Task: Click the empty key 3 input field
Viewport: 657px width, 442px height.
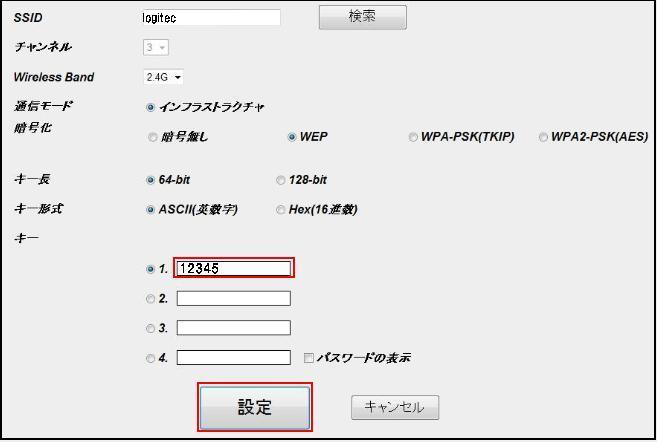Action: [x=234, y=328]
